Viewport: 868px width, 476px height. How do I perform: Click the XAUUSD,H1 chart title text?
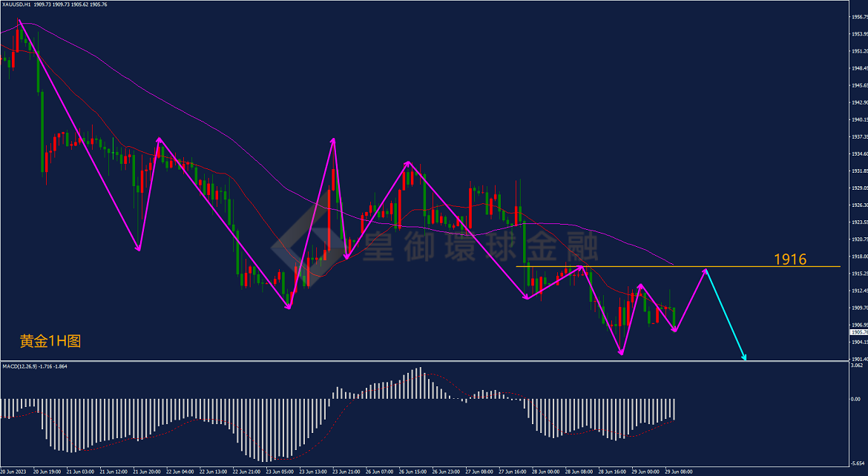point(16,4)
